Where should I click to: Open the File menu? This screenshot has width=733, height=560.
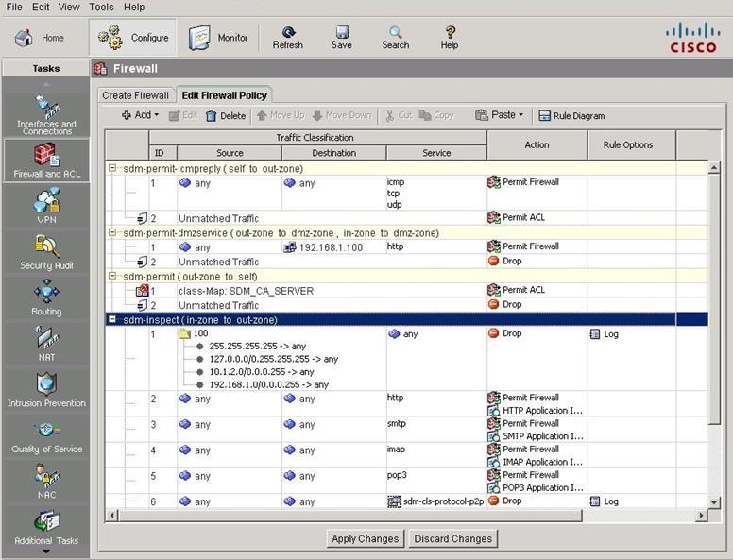[14, 7]
